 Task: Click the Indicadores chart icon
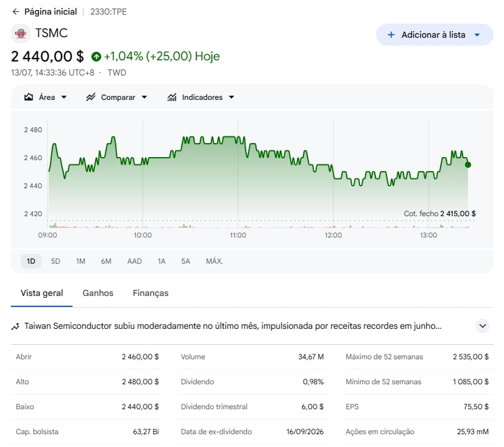pos(172,97)
